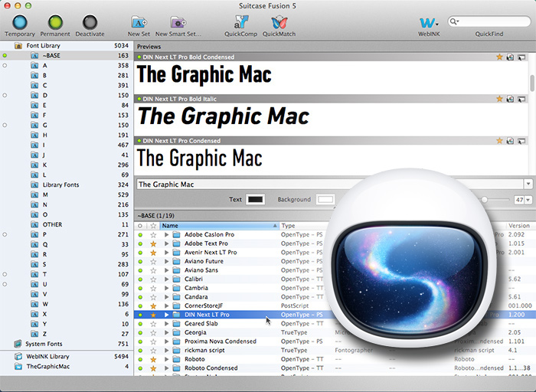This screenshot has width=536, height=392.
Task: Toggle activation circle for set G
Action: pyautogui.click(x=5, y=125)
